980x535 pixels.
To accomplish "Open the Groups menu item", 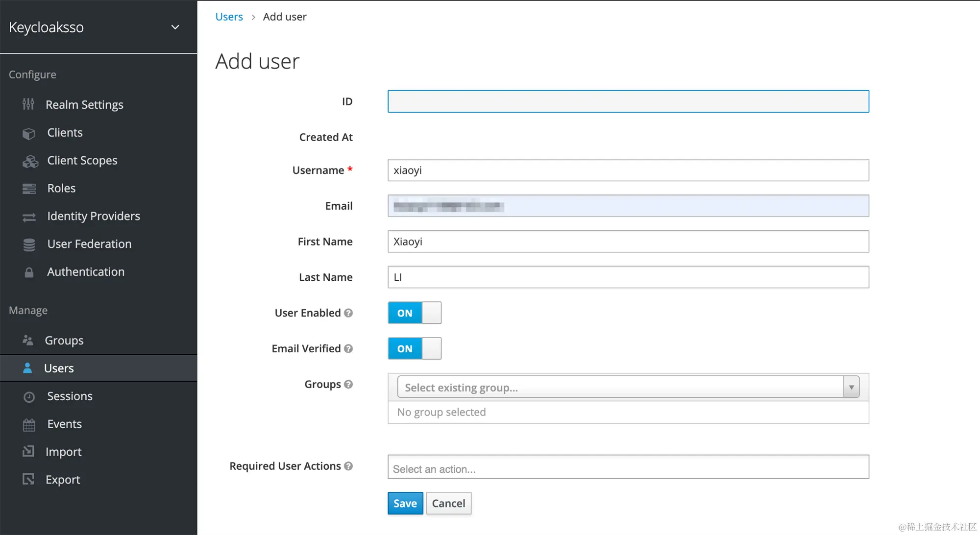I will [64, 340].
